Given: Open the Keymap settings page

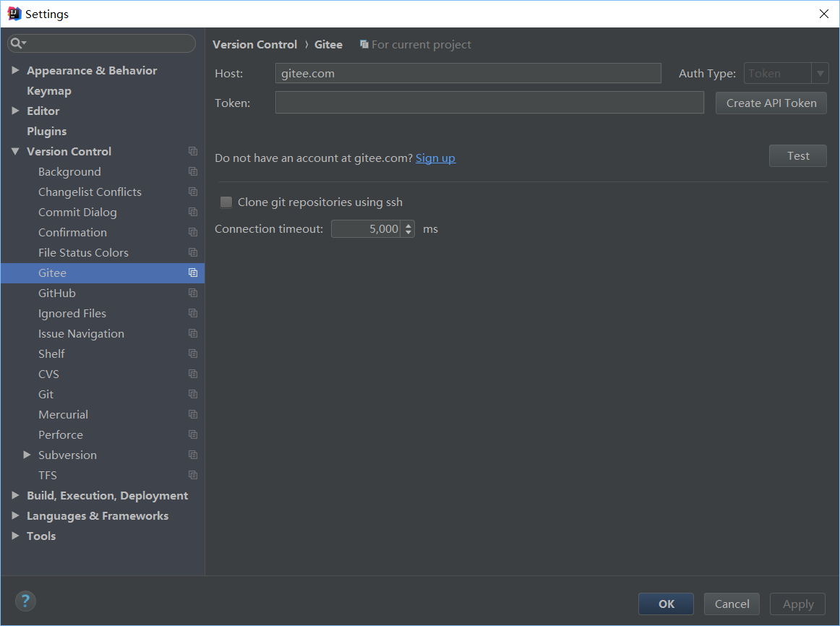Looking at the screenshot, I should pos(49,91).
